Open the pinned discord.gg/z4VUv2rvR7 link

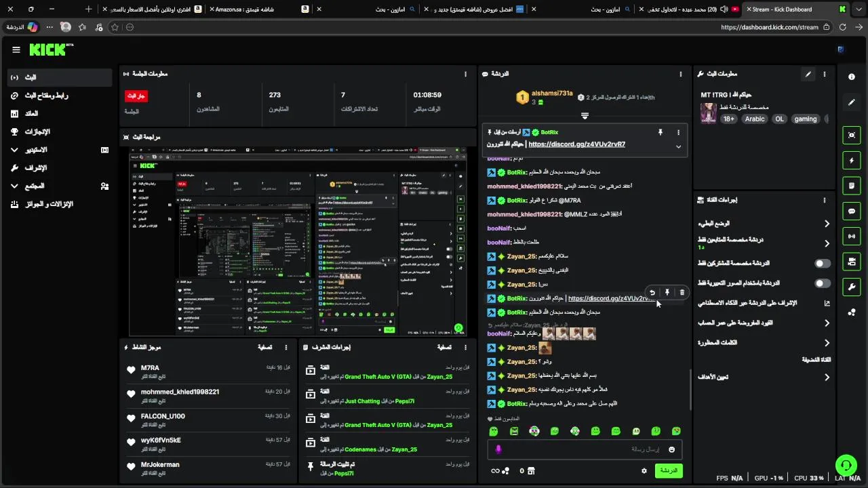point(576,144)
